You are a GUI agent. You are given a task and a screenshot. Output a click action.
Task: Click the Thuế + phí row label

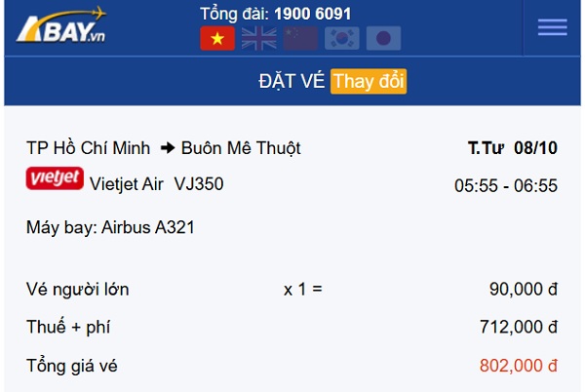72,327
